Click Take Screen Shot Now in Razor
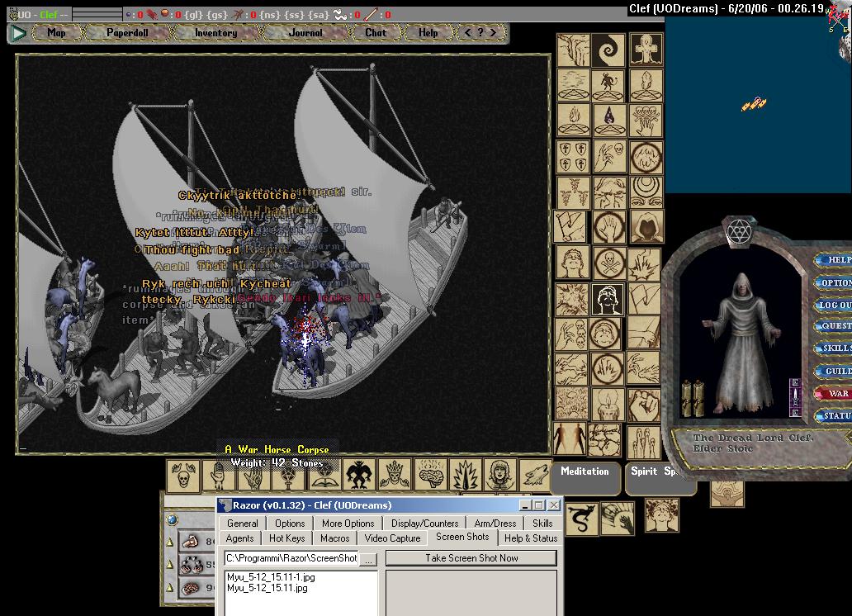 pyautogui.click(x=471, y=558)
